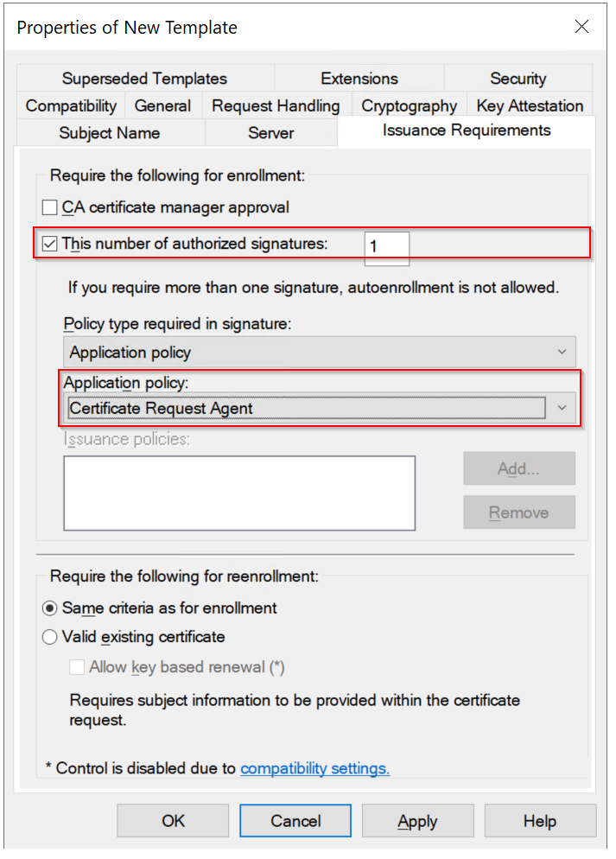Viewport: 616px width, 859px height.
Task: Click the authorized signatures number field
Action: pyautogui.click(x=386, y=246)
